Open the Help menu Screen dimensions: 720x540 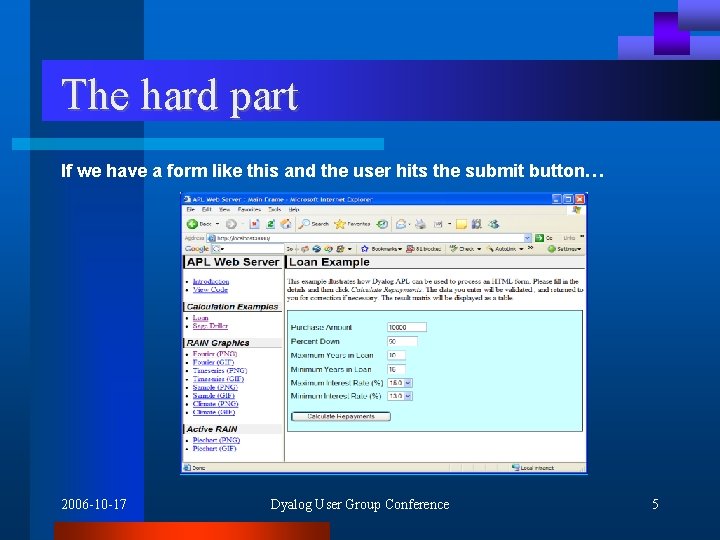(294, 209)
